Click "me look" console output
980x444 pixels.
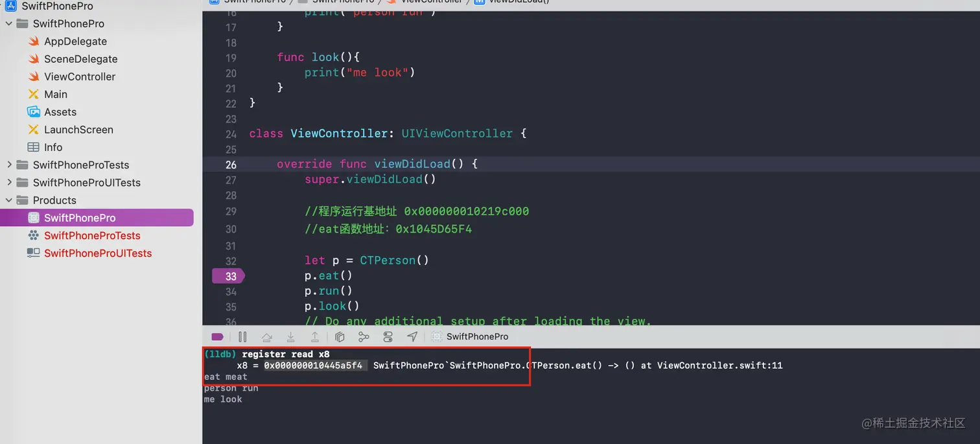[x=223, y=399]
